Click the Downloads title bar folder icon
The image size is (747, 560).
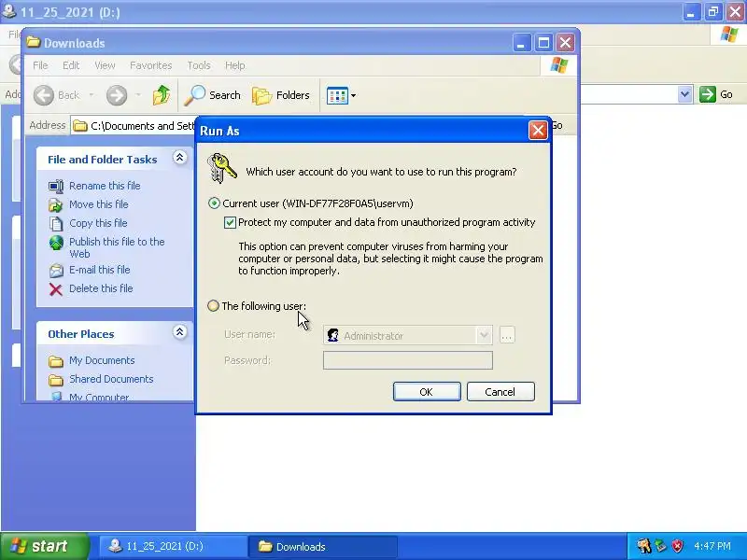[x=33, y=42]
